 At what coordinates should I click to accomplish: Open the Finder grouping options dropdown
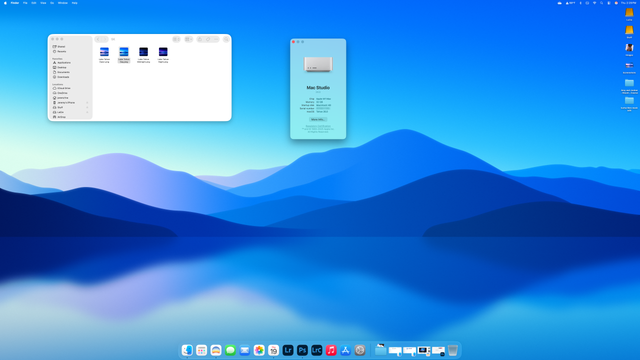(189, 39)
